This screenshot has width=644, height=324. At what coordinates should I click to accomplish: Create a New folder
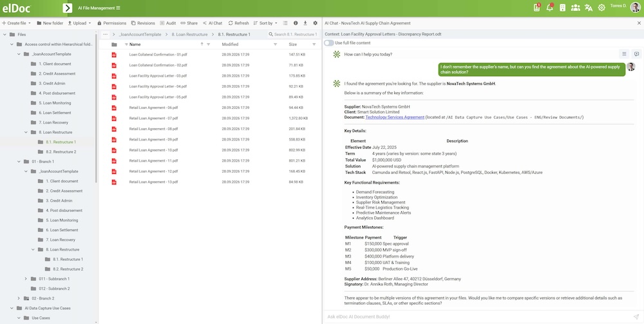(x=50, y=23)
